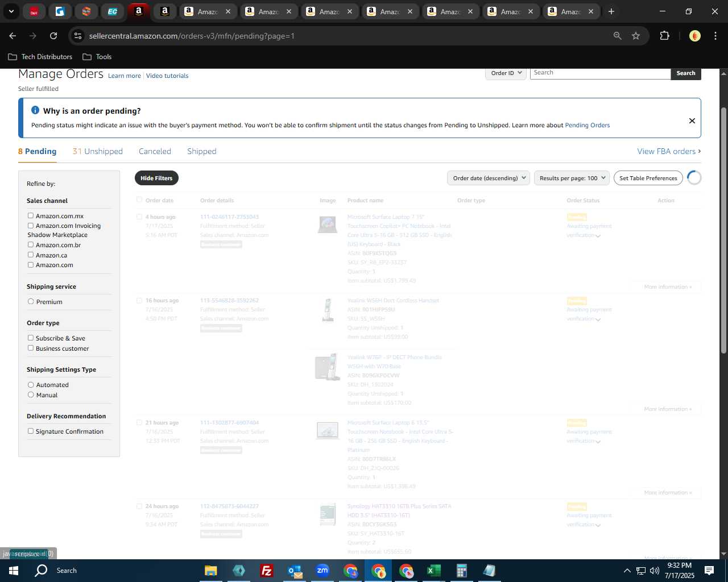This screenshot has height=582, width=728.
Task: Click the page vertical scrollbar thumb
Action: [723, 230]
